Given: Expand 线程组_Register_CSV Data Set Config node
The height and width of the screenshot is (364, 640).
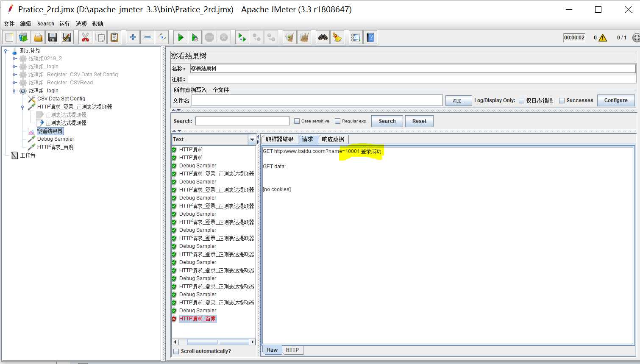Looking at the screenshot, I should click(14, 75).
